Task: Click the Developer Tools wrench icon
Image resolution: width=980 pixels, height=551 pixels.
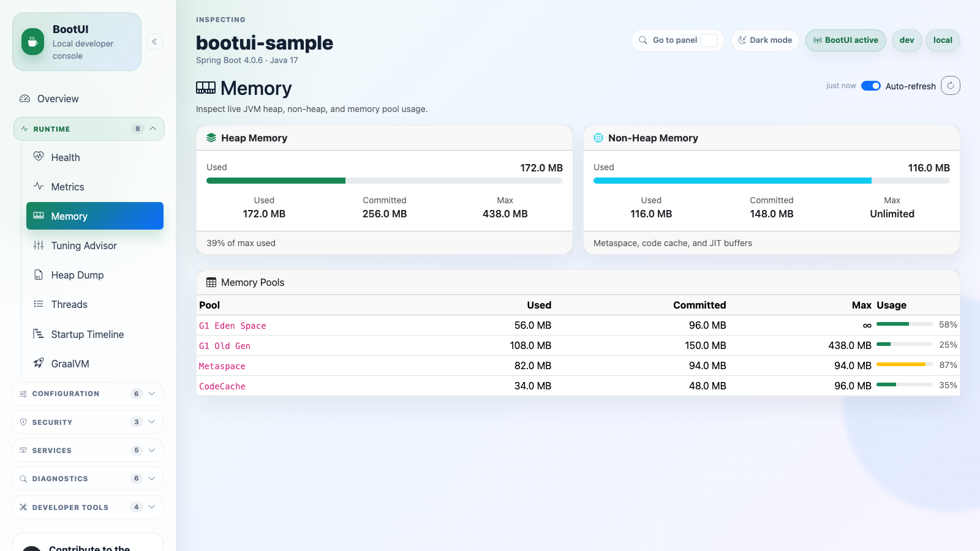Action: 23,507
